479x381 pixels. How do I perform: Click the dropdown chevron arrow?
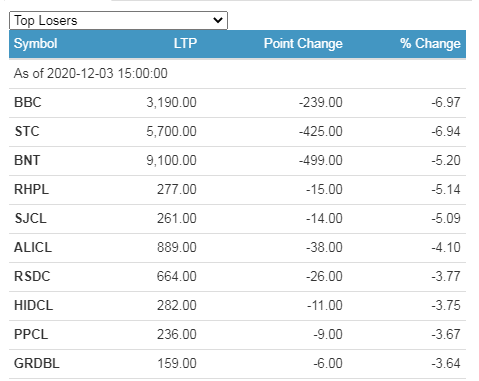click(x=218, y=20)
